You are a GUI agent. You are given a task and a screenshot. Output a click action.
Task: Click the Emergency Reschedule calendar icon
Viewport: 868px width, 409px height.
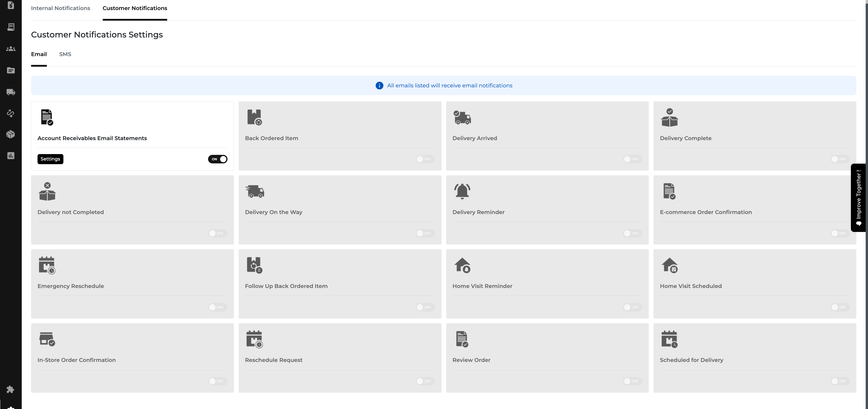click(47, 265)
